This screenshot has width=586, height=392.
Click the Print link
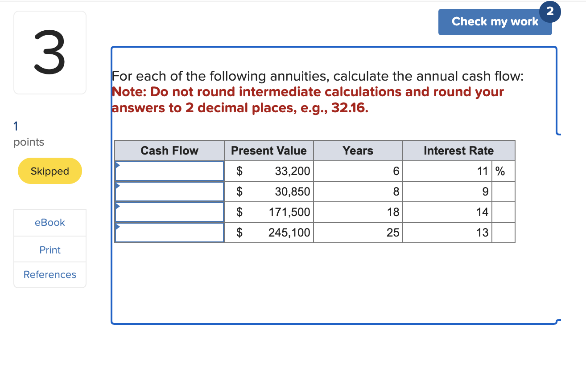coord(50,249)
